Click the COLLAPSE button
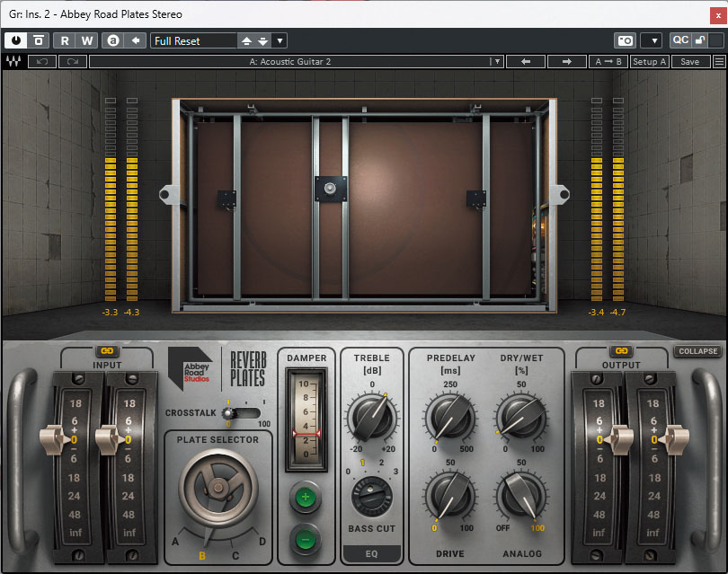The image size is (728, 574). pyautogui.click(x=697, y=351)
